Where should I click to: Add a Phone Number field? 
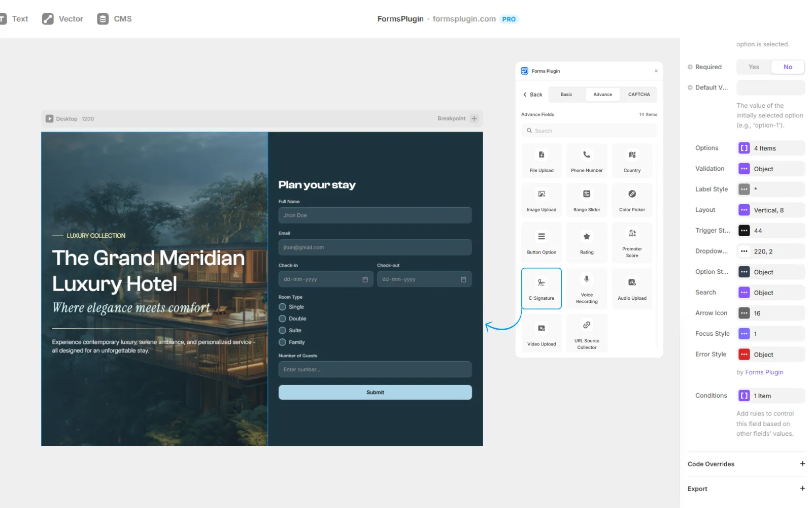[586, 160]
